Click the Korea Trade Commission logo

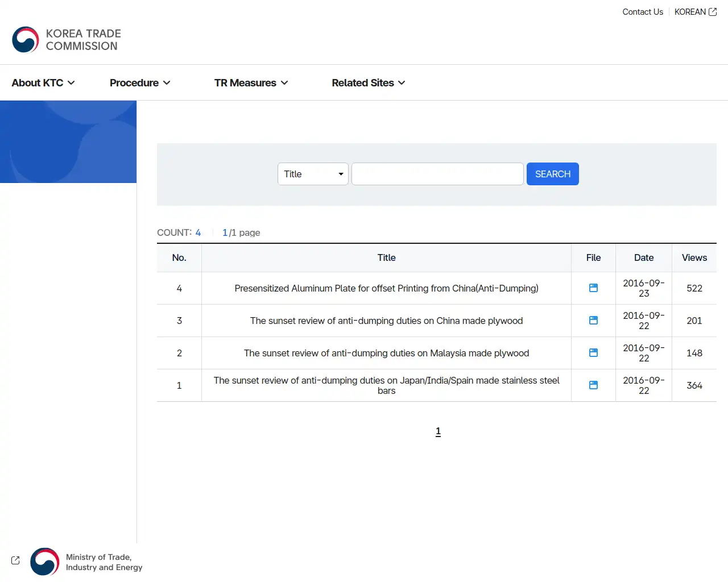tap(67, 40)
